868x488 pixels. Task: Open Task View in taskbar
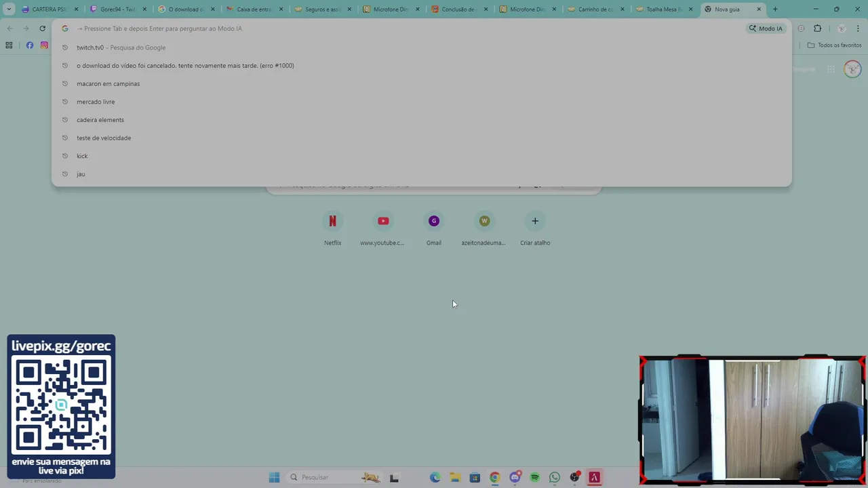pos(394,477)
